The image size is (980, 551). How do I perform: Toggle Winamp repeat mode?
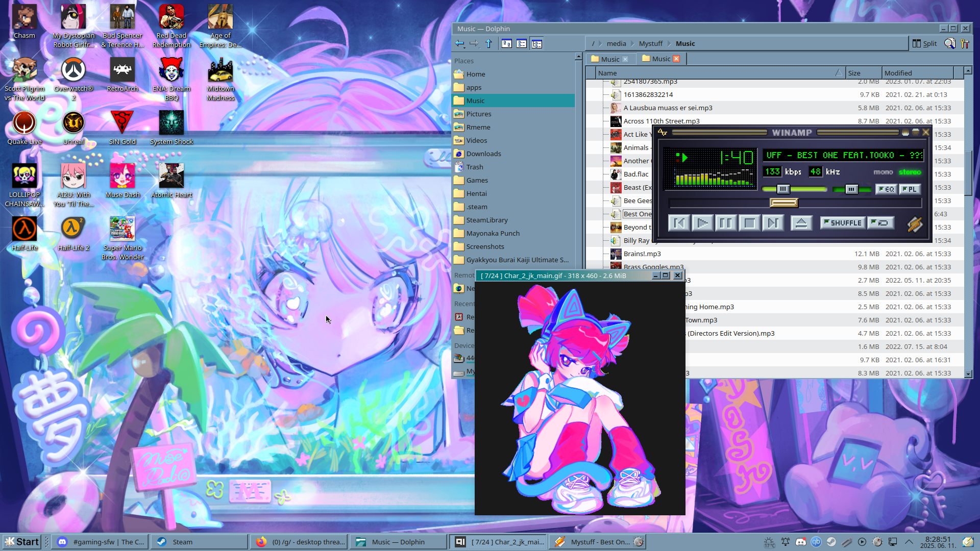point(880,223)
